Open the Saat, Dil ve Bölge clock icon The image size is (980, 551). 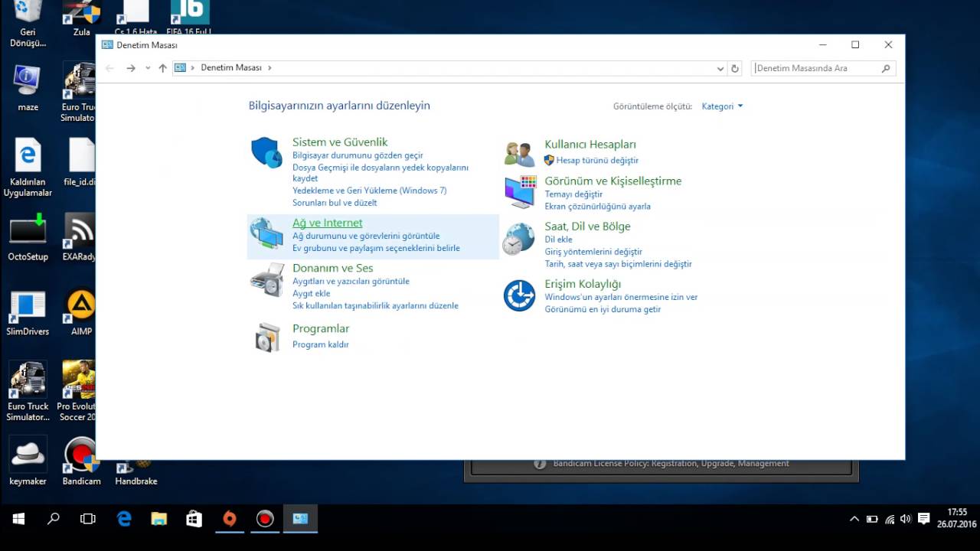tap(518, 239)
